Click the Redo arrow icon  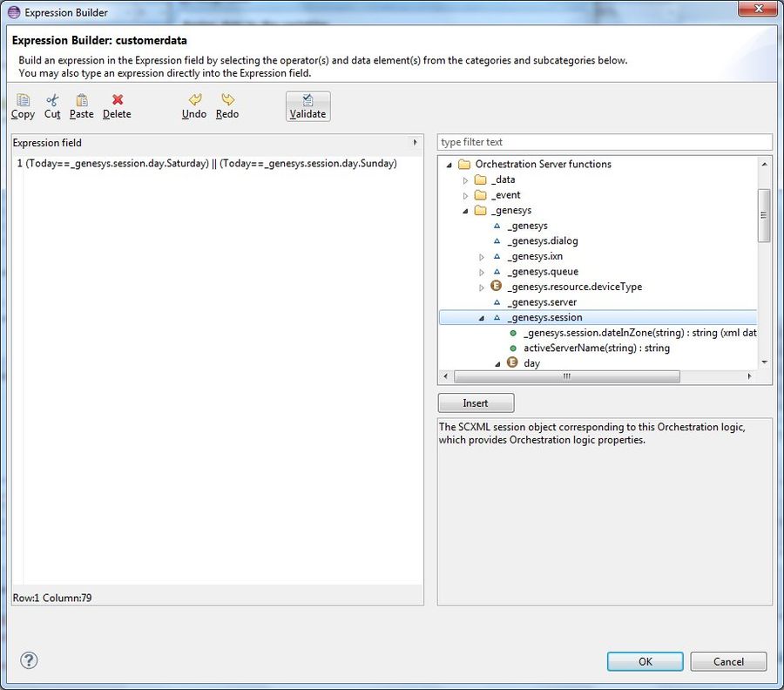pyautogui.click(x=227, y=99)
